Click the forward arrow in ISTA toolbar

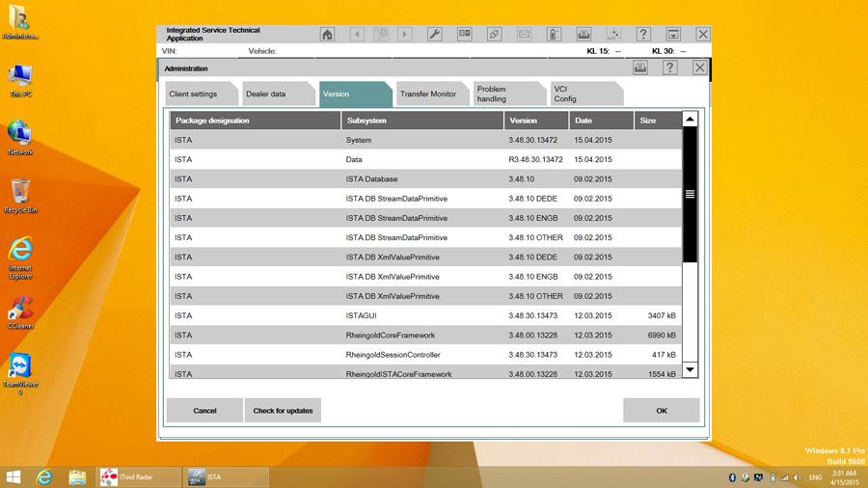coord(405,35)
